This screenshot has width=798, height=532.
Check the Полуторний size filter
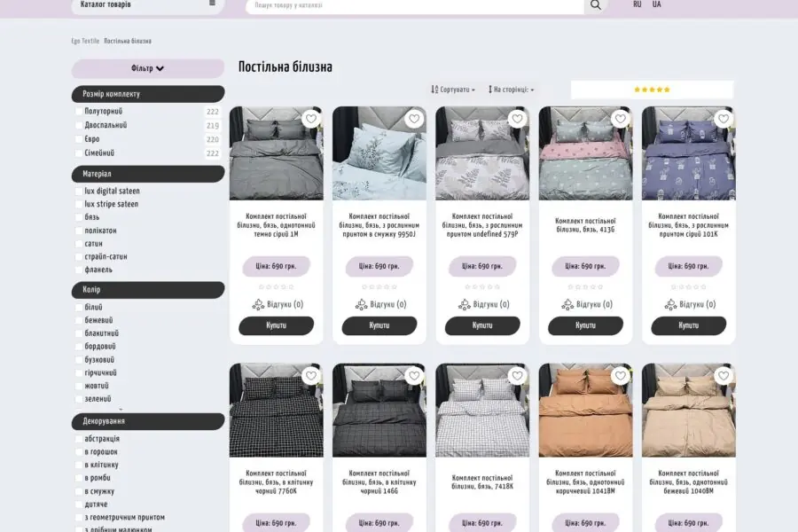[x=78, y=112]
